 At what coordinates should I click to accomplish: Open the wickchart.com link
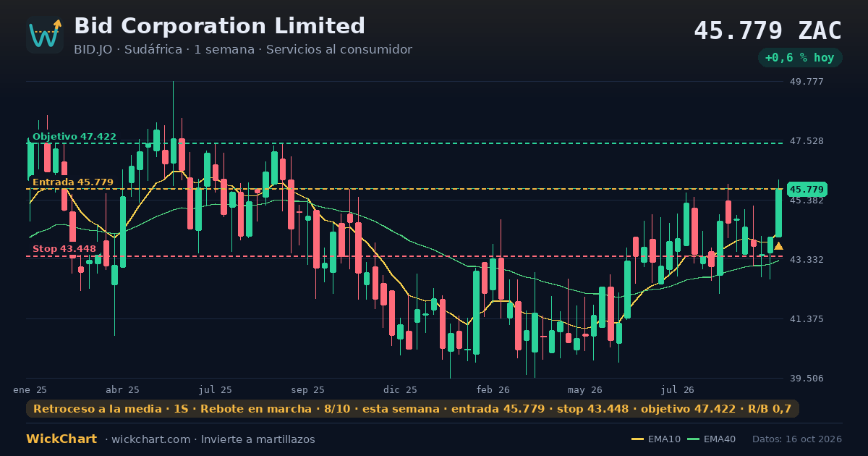pyautogui.click(x=150, y=439)
